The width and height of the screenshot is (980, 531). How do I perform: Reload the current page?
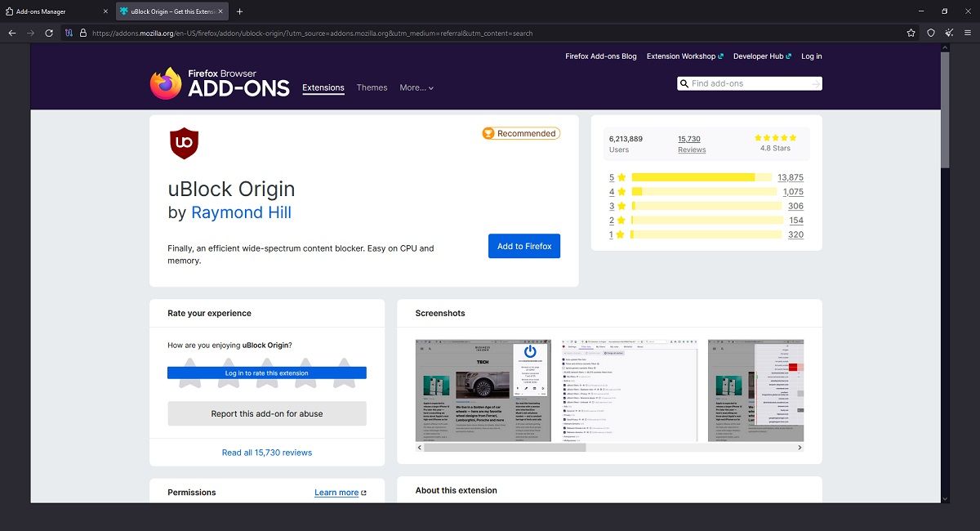click(48, 33)
